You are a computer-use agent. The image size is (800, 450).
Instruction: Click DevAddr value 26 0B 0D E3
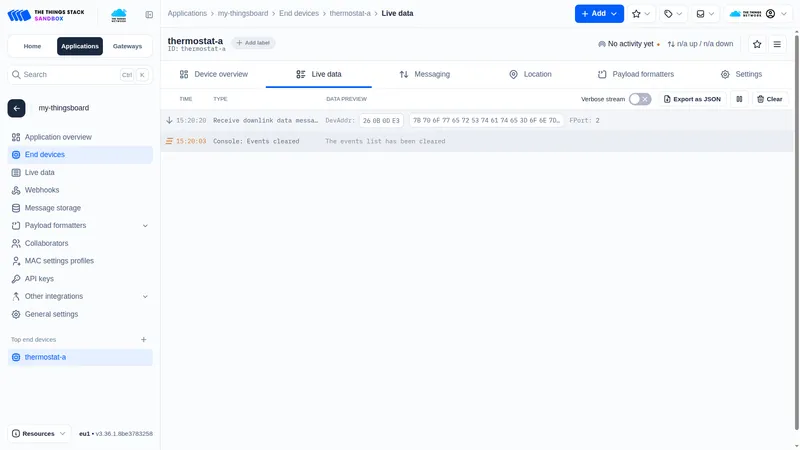[x=381, y=120]
